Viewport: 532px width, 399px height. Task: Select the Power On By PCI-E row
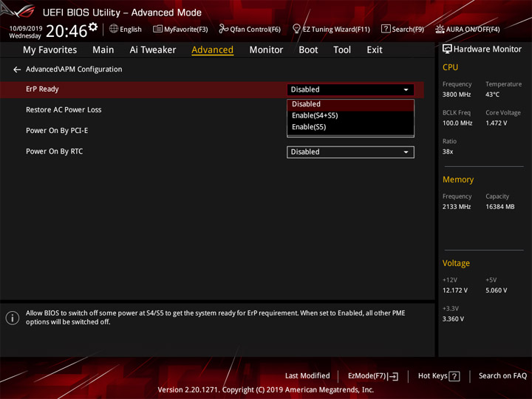pyautogui.click(x=57, y=131)
